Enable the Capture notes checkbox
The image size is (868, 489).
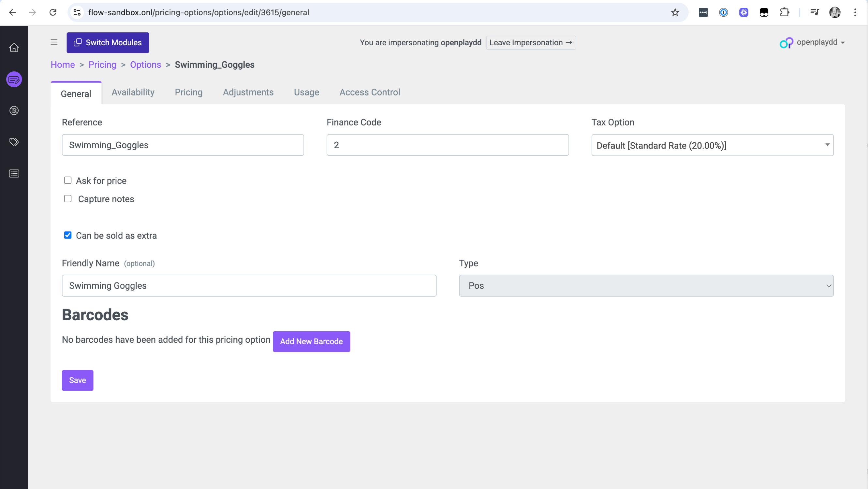[68, 199]
